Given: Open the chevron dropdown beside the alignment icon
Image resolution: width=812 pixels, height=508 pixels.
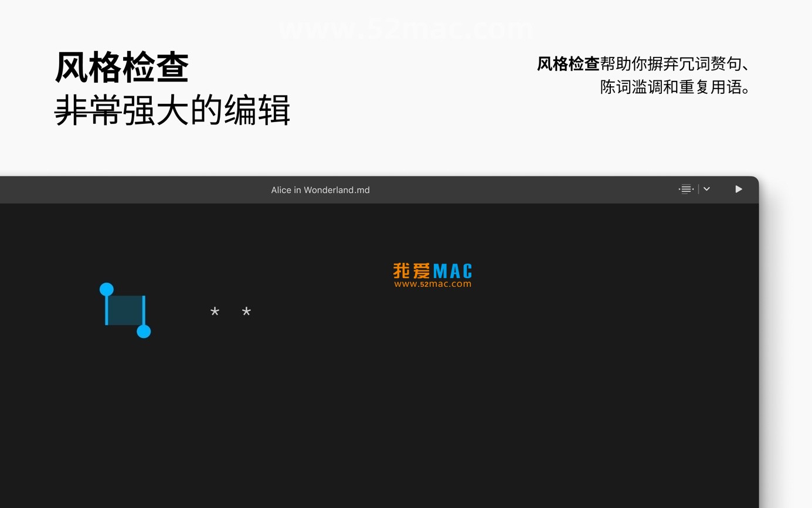Looking at the screenshot, I should pyautogui.click(x=706, y=189).
